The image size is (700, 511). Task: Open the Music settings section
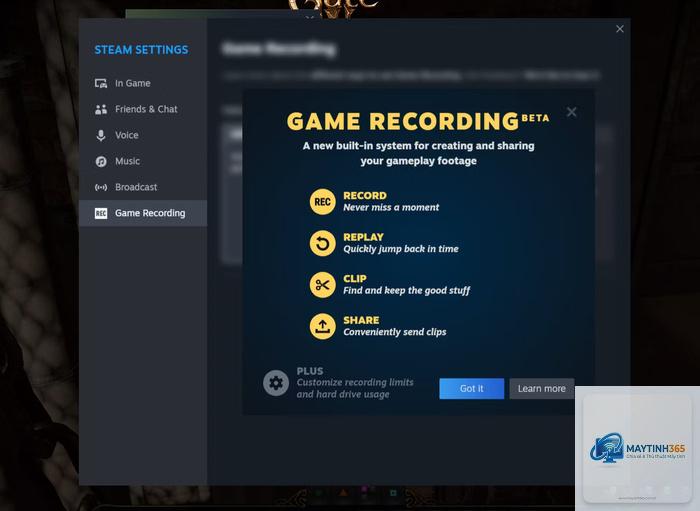(143, 161)
